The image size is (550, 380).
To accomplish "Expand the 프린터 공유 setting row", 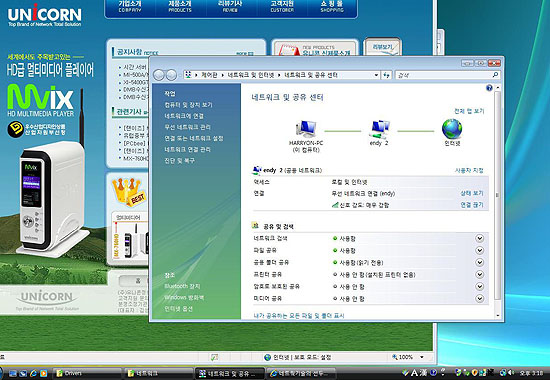I will (479, 274).
